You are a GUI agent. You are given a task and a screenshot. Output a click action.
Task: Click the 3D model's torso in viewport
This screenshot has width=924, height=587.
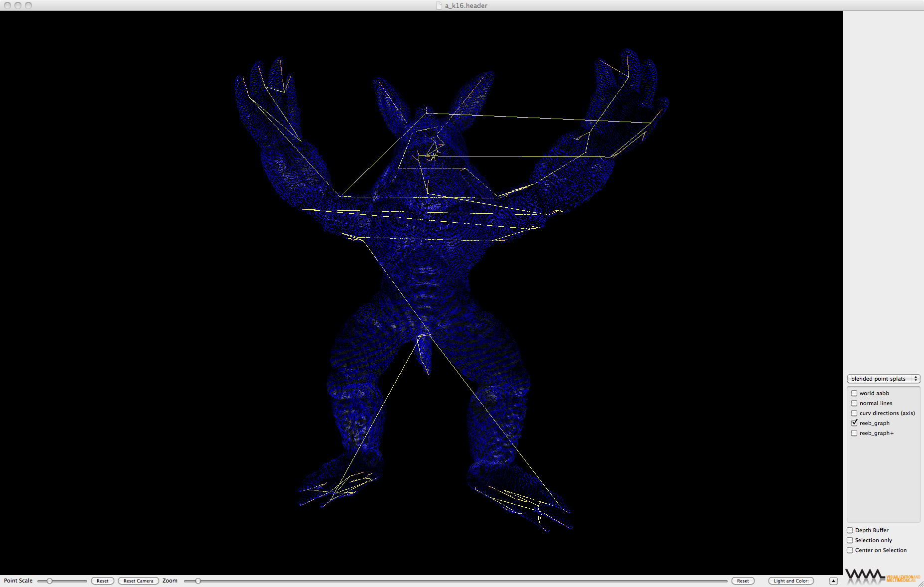(x=424, y=259)
